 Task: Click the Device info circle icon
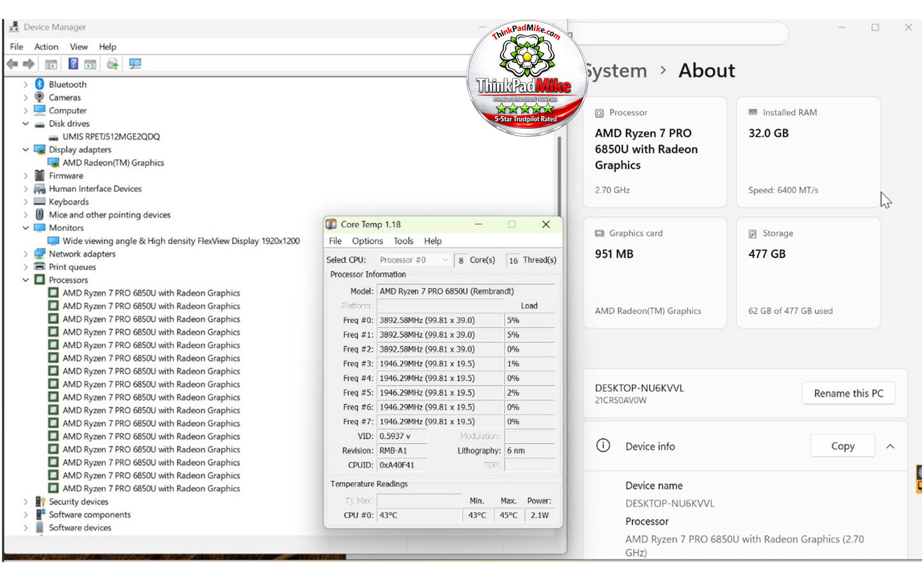point(603,446)
